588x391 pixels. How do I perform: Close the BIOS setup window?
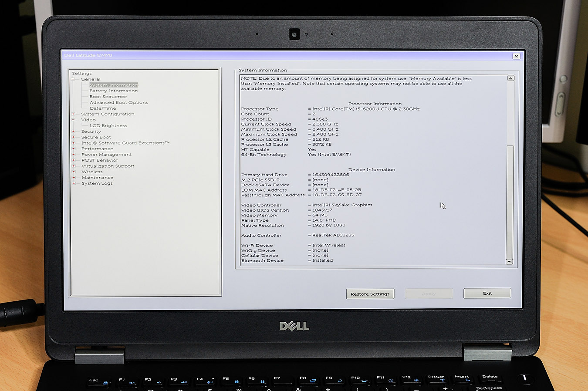[516, 56]
